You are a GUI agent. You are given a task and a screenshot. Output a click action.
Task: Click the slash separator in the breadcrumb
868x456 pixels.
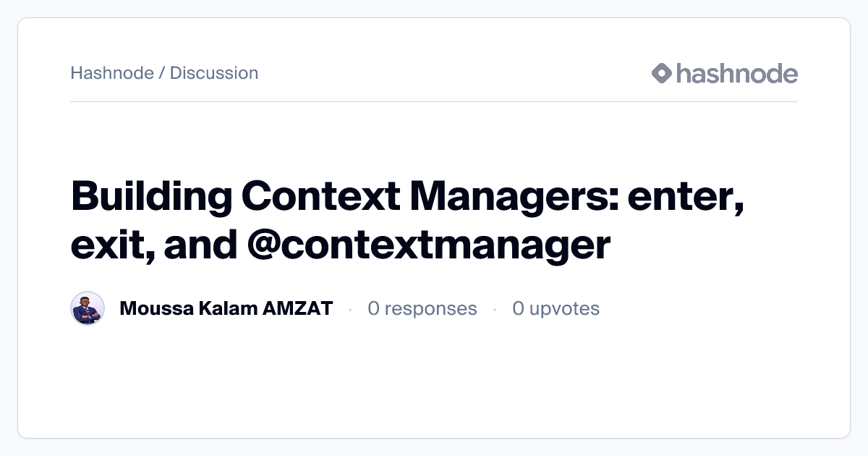[x=162, y=73]
